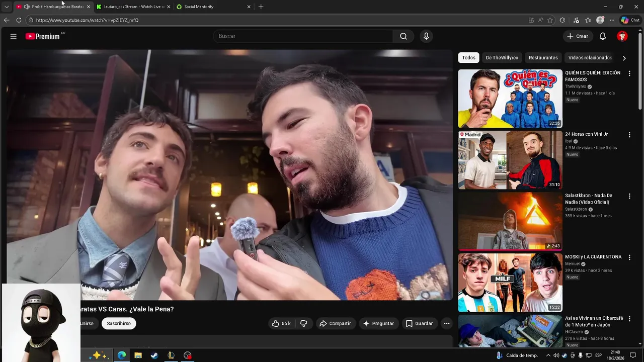Open TheWillyrex channel link
This screenshot has height=362, width=644.
pos(576,86)
